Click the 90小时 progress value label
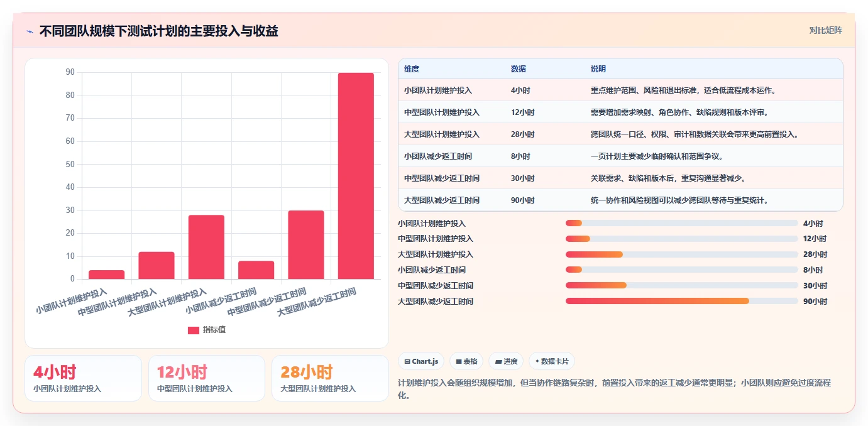868x426 pixels. tap(815, 302)
